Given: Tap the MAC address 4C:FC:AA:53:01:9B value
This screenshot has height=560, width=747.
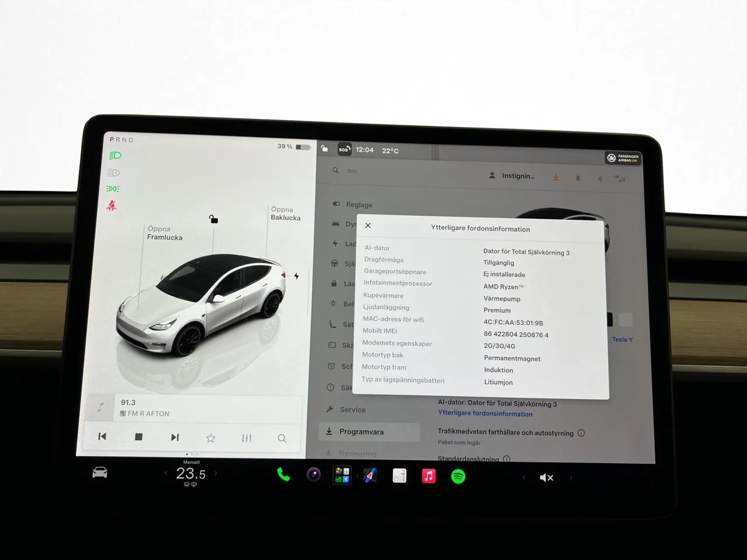Looking at the screenshot, I should click(x=513, y=323).
